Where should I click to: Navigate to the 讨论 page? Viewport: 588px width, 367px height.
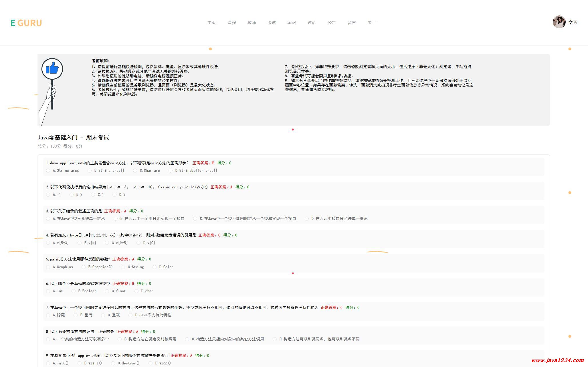312,23
